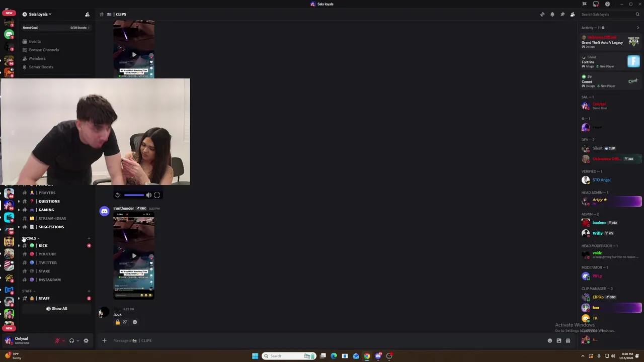The height and width of the screenshot is (362, 644).
Task: Click the video replay icon
Action: pos(117,195)
